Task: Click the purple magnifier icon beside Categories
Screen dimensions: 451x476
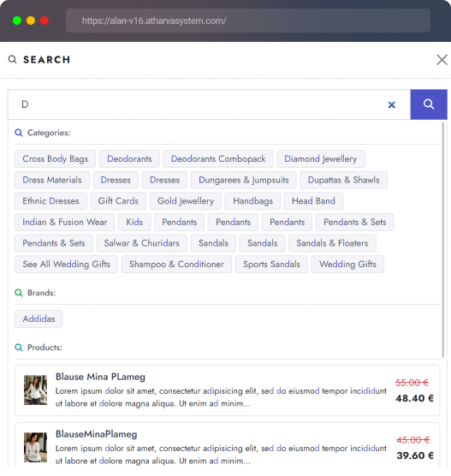Action: point(19,133)
